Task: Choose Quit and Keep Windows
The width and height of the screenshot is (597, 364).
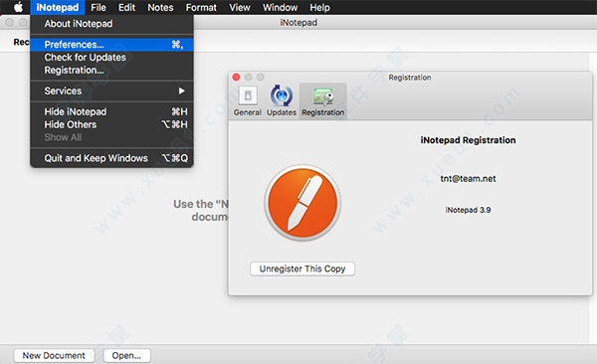Action: pos(111,158)
